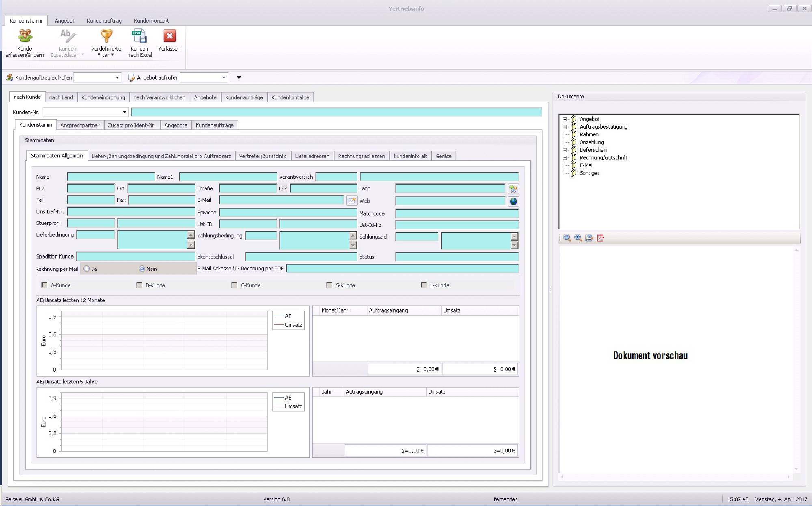The image size is (812, 506).
Task: Open Kunde erfassen/ändern ribbon icon
Action: (x=25, y=36)
